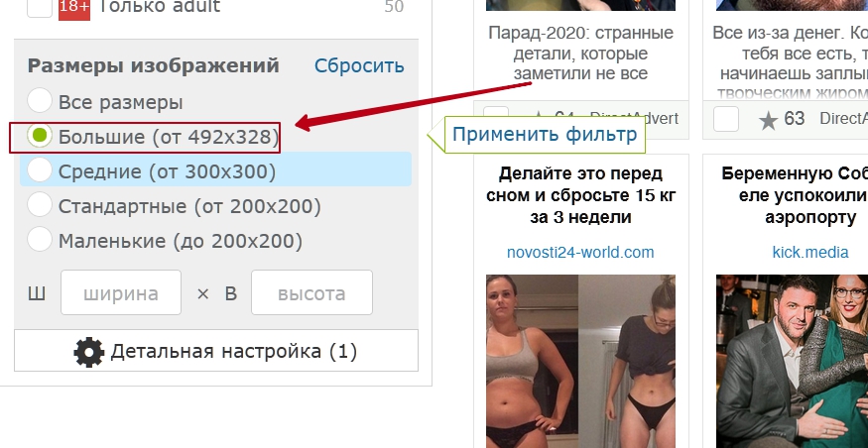Select Большие (от 492x328) radio button

pyautogui.click(x=40, y=136)
